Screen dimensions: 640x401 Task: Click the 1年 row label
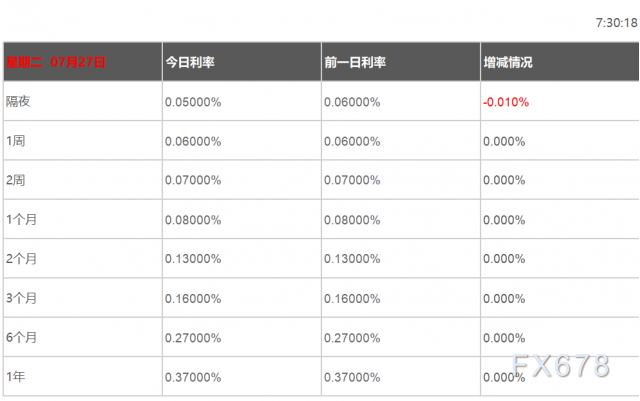tap(16, 376)
